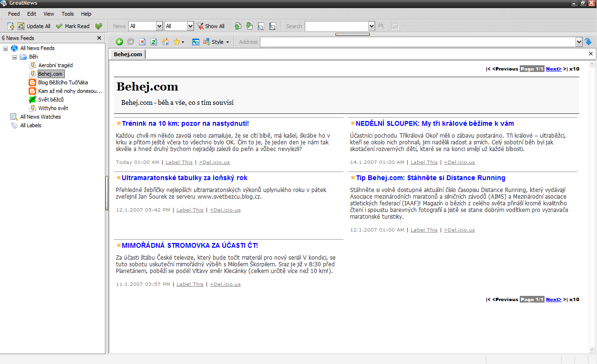The image size is (597, 364).
Task: Click the Refresh page icon
Action: (x=154, y=42)
